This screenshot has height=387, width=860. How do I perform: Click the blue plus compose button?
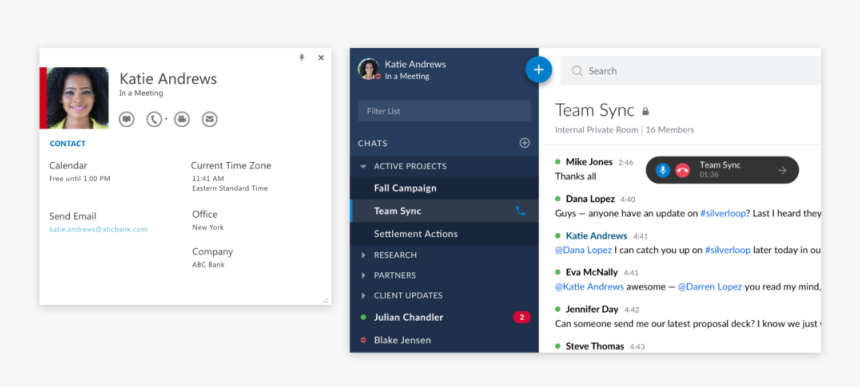tap(539, 70)
